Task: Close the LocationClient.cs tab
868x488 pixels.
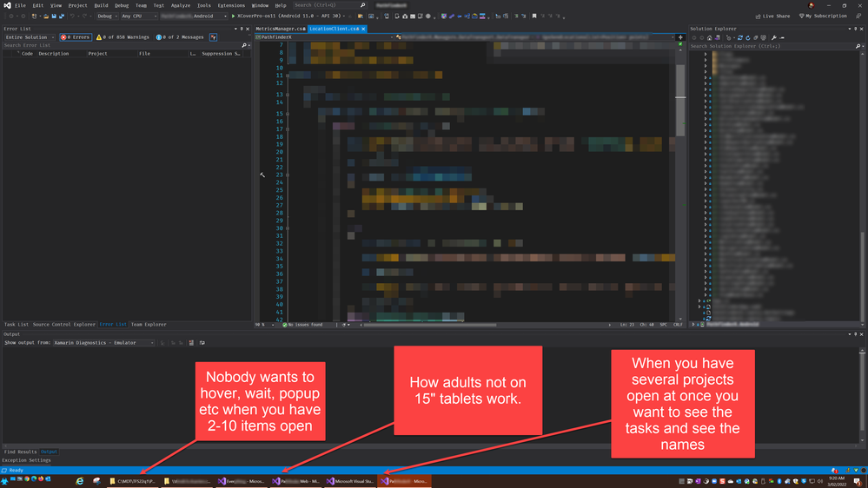Action: (x=363, y=29)
